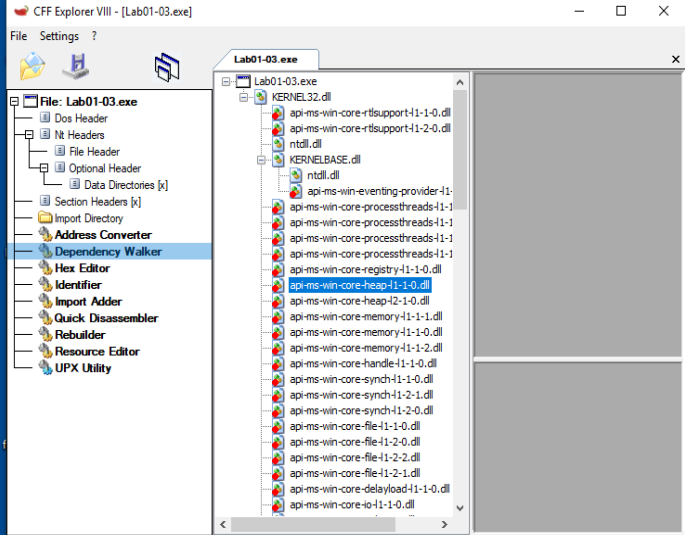Open the Quick Disassembler tool
The height and width of the screenshot is (535, 685).
106,318
